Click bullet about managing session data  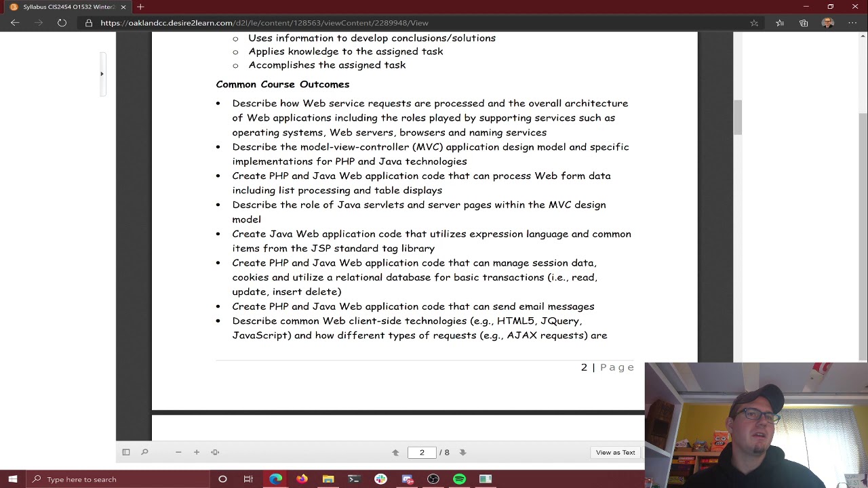pyautogui.click(x=415, y=277)
